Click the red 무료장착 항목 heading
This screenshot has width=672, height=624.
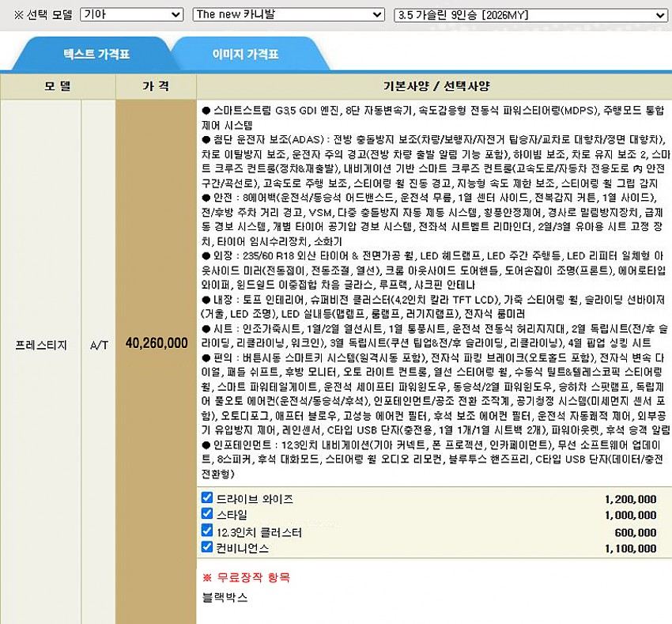246,577
